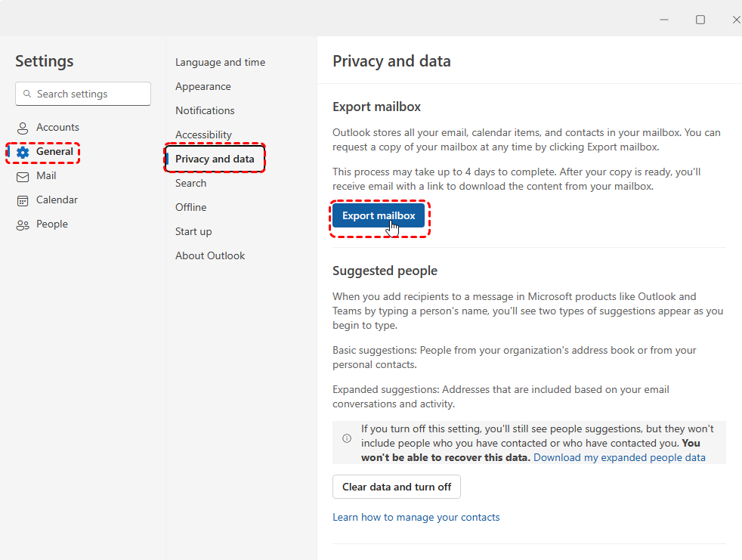742x560 pixels.
Task: Open the Offline settings page
Action: [190, 207]
